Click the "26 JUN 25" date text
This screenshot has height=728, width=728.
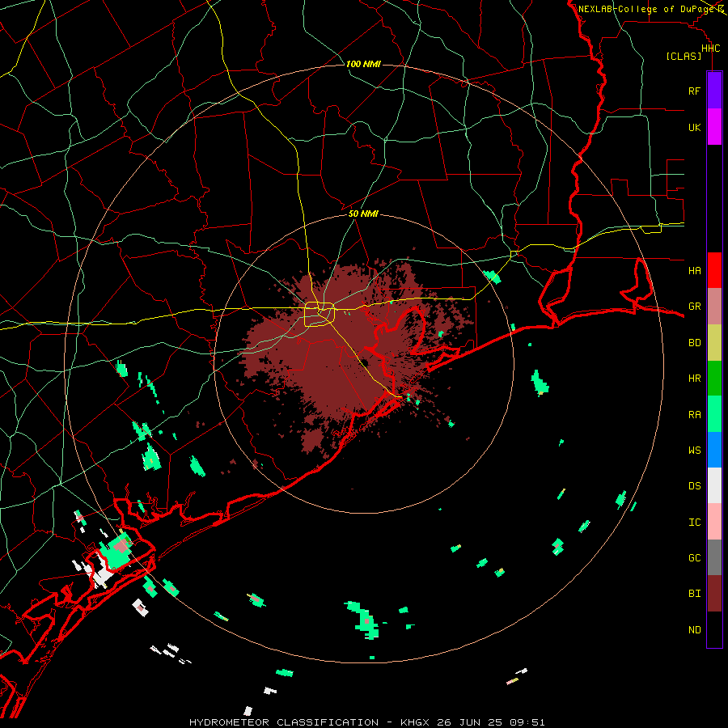click(x=471, y=722)
